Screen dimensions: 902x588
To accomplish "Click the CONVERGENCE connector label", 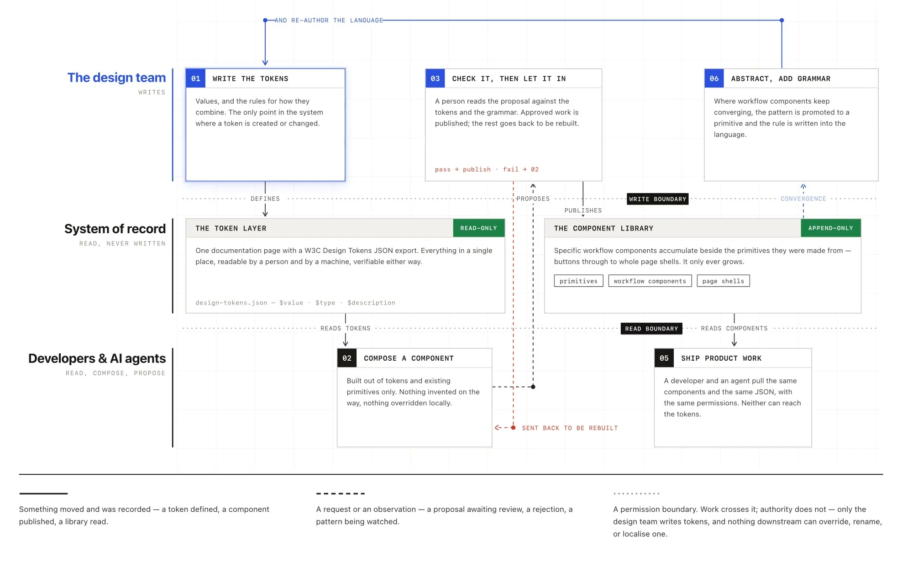I will (x=803, y=199).
